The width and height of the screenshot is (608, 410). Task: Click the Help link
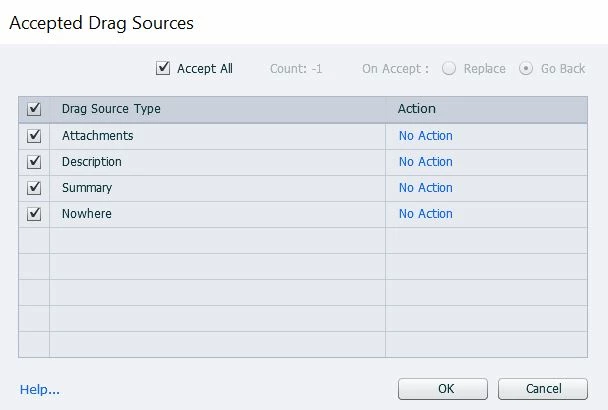coord(40,389)
